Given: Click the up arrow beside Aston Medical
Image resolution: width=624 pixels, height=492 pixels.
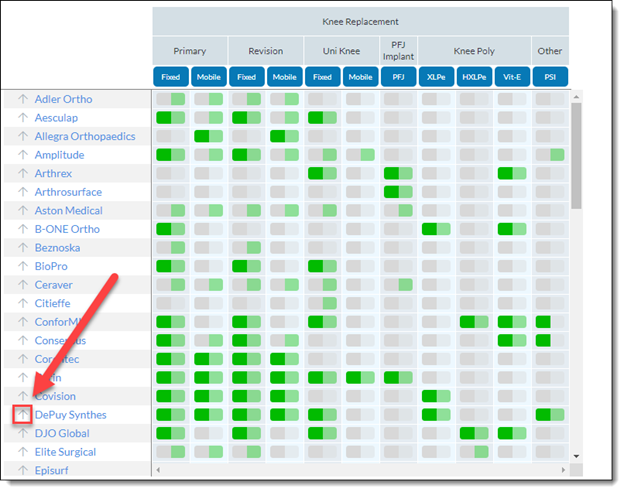Looking at the screenshot, I should 23,211.
